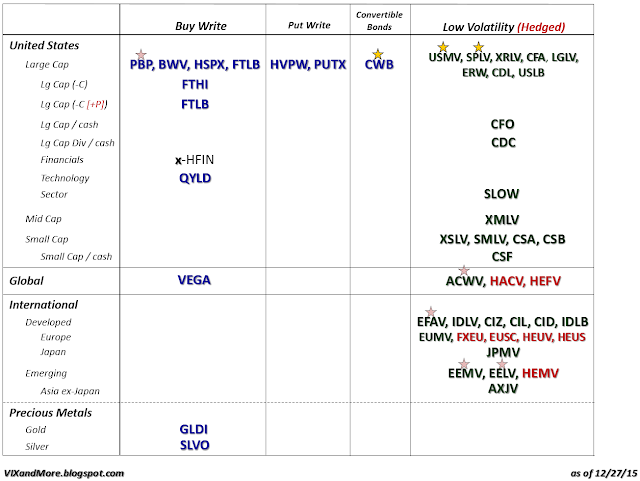Click the gold star above SPLV
This screenshot has width=640, height=481.
(479, 47)
